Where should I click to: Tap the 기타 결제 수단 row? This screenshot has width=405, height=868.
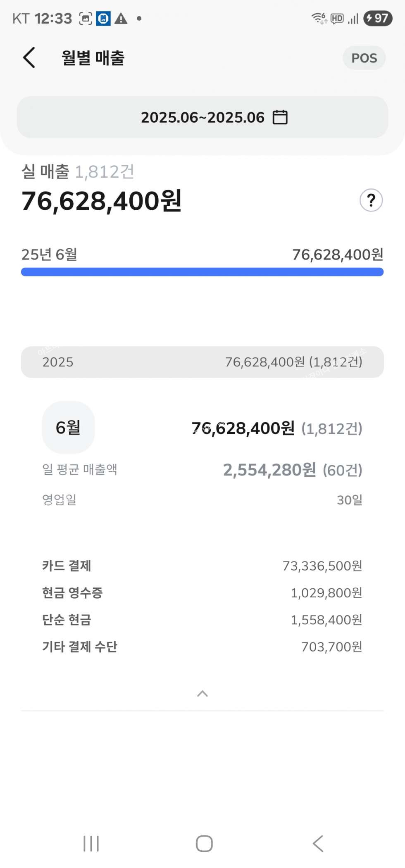(x=202, y=647)
